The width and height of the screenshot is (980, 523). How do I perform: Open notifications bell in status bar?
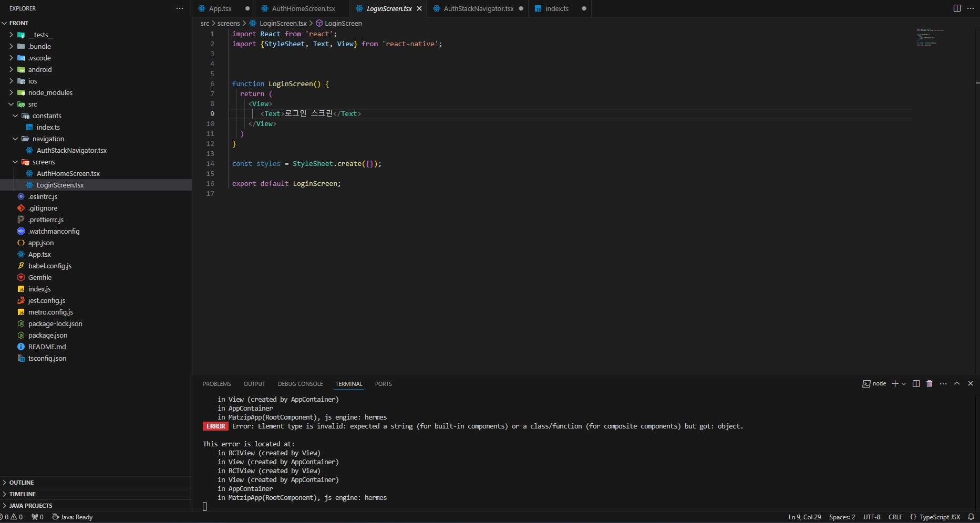click(x=971, y=517)
